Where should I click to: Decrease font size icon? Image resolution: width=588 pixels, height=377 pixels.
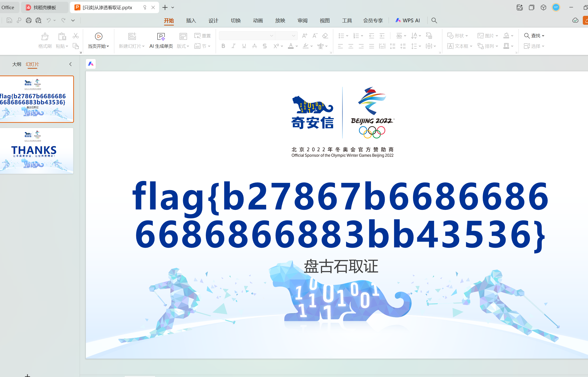[x=315, y=36]
